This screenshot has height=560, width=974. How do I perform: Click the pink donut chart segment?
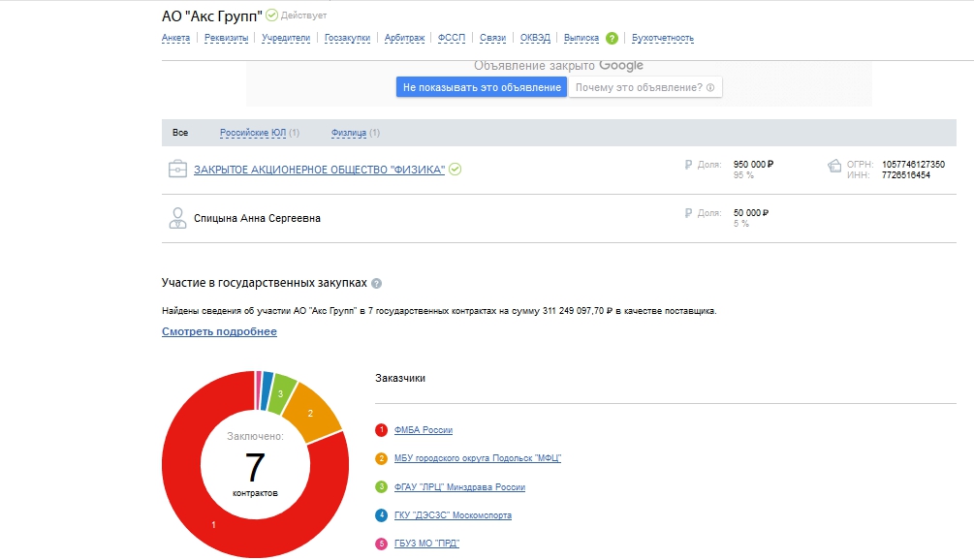(x=258, y=390)
